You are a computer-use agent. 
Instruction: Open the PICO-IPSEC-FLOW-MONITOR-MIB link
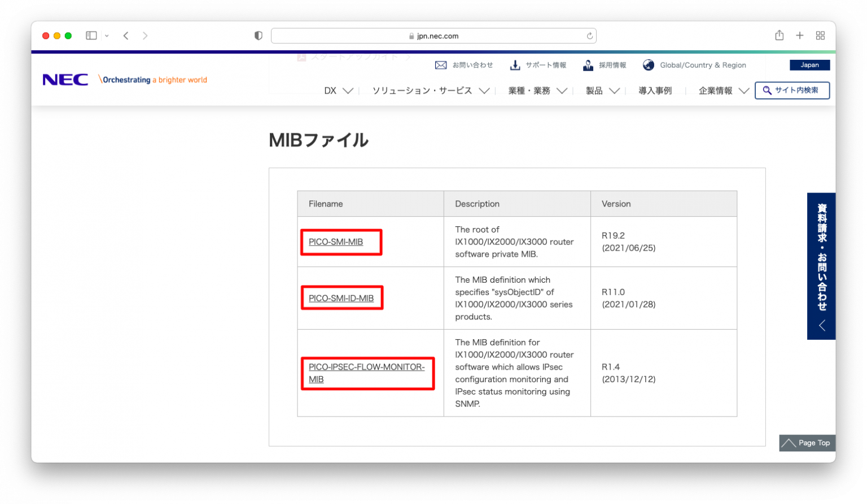(x=367, y=373)
